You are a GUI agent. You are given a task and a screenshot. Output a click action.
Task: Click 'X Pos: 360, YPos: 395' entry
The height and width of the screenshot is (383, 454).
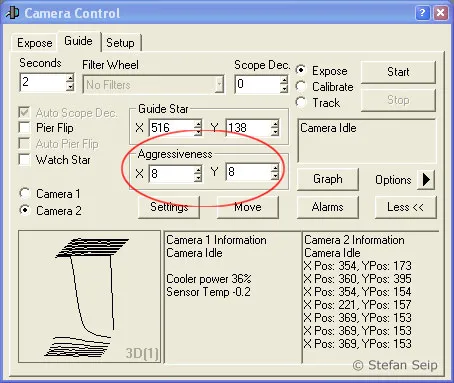click(x=358, y=279)
